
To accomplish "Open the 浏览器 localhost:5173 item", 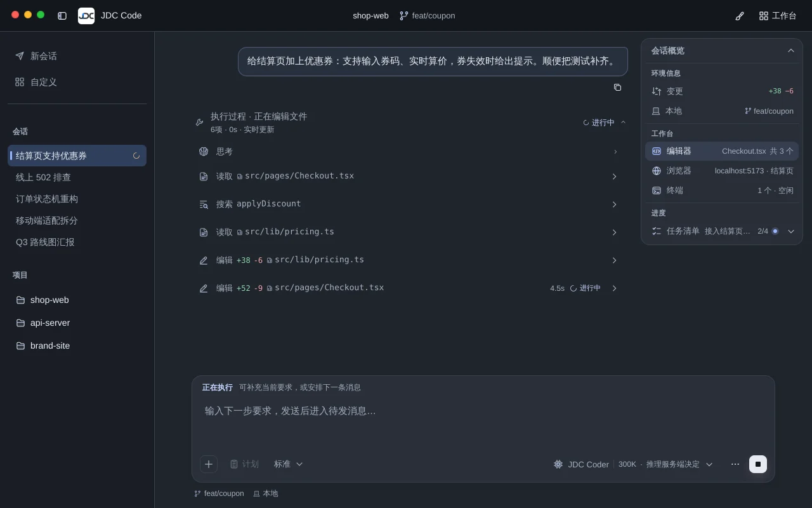I will point(722,171).
